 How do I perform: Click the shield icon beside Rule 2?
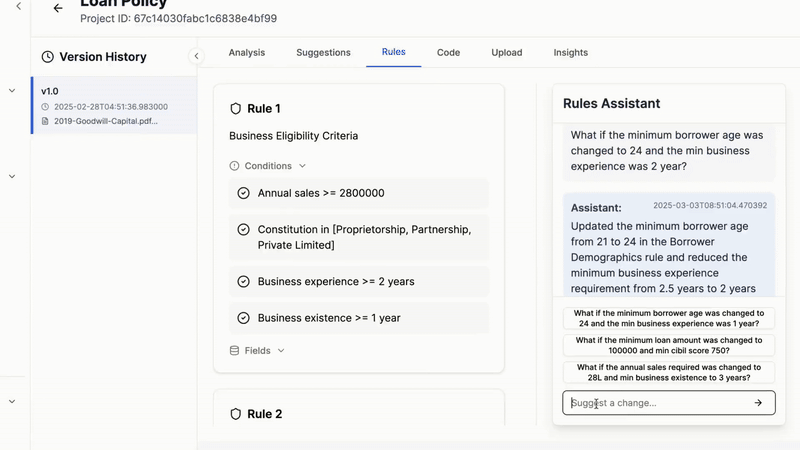click(x=236, y=414)
